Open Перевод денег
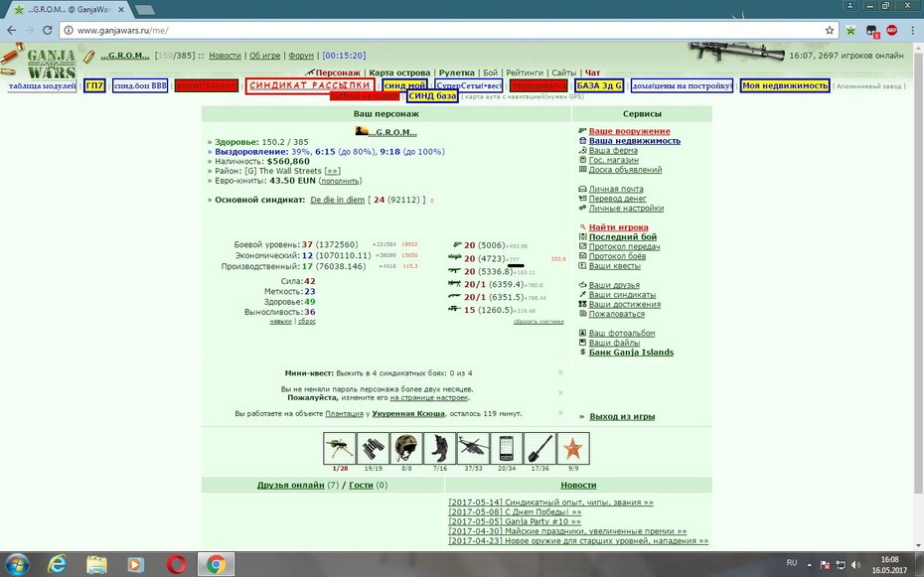The width and height of the screenshot is (924, 577). pos(618,199)
